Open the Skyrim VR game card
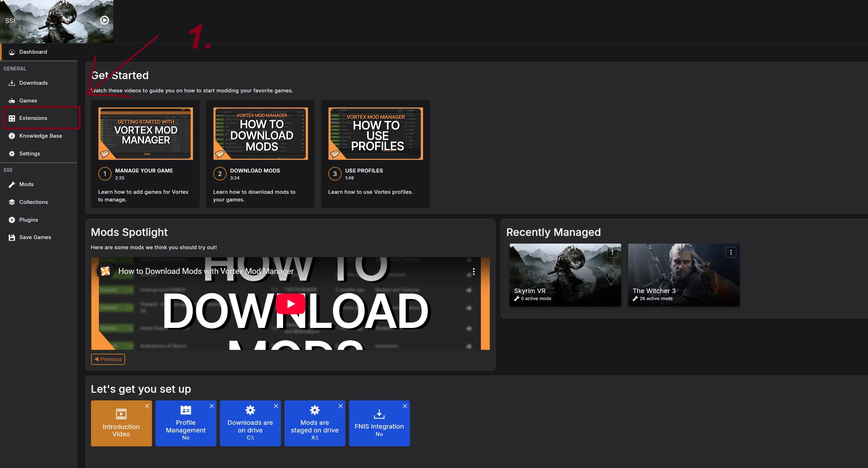This screenshot has height=468, width=868. [565, 275]
